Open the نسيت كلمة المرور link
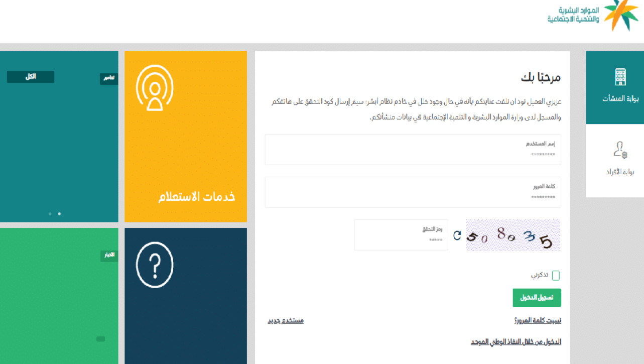This screenshot has width=644, height=364. tap(538, 321)
